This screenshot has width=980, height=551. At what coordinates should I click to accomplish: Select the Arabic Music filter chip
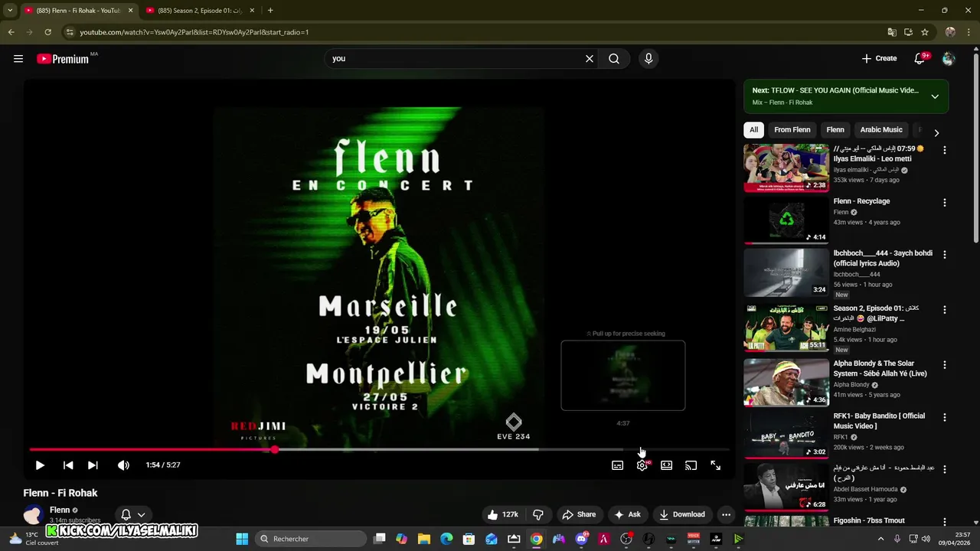(881, 130)
